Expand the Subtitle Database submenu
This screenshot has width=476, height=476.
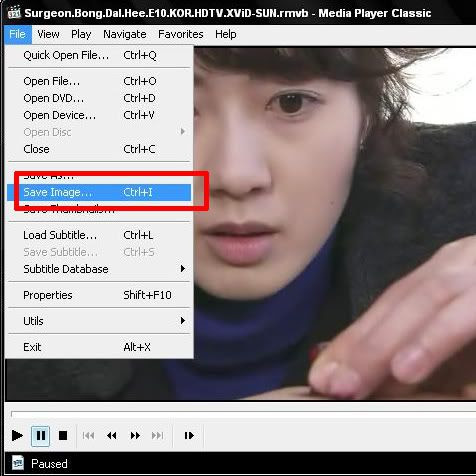pyautogui.click(x=99, y=269)
